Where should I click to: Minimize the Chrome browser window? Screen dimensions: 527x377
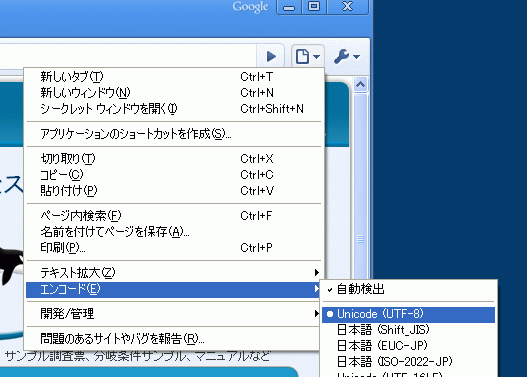pos(289,7)
